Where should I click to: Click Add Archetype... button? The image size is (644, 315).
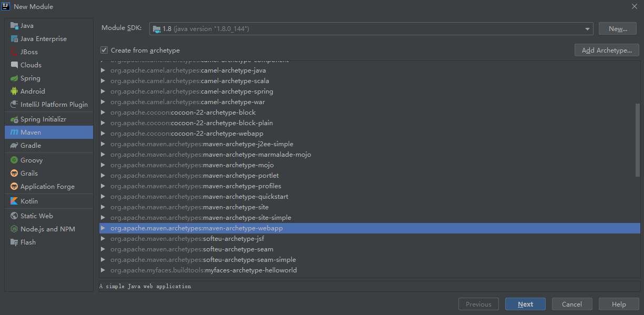tap(607, 50)
